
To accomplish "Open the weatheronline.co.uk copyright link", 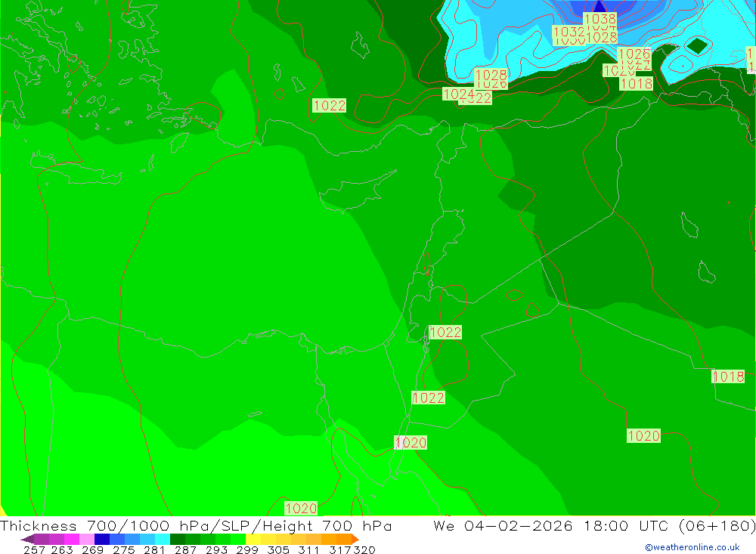I will point(692,547).
